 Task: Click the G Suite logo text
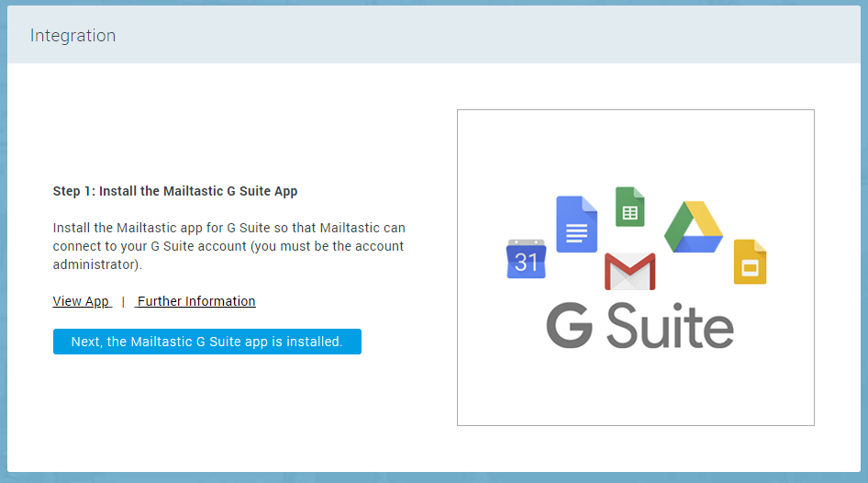click(640, 326)
